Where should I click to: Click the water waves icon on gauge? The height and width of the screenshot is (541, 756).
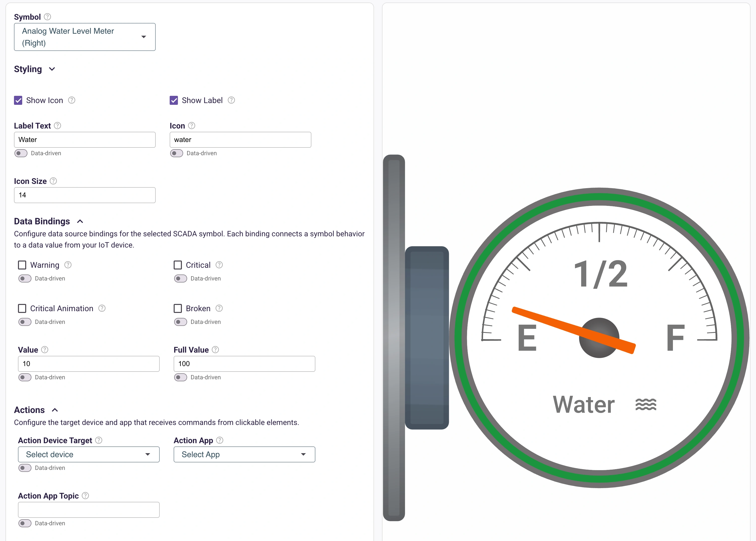click(645, 405)
